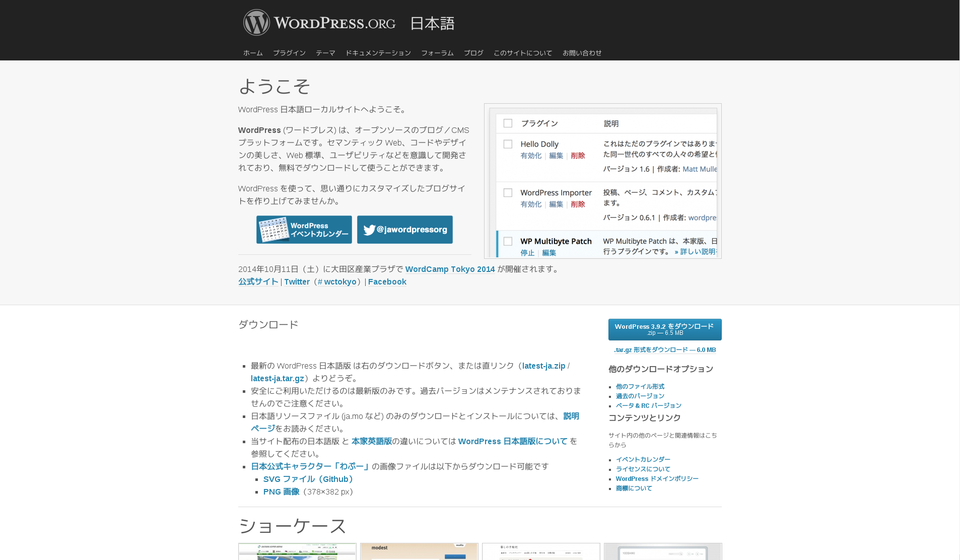Image resolution: width=960 pixels, height=560 pixels.
Task: Open ベータ & RC バージョン link
Action: (x=649, y=405)
